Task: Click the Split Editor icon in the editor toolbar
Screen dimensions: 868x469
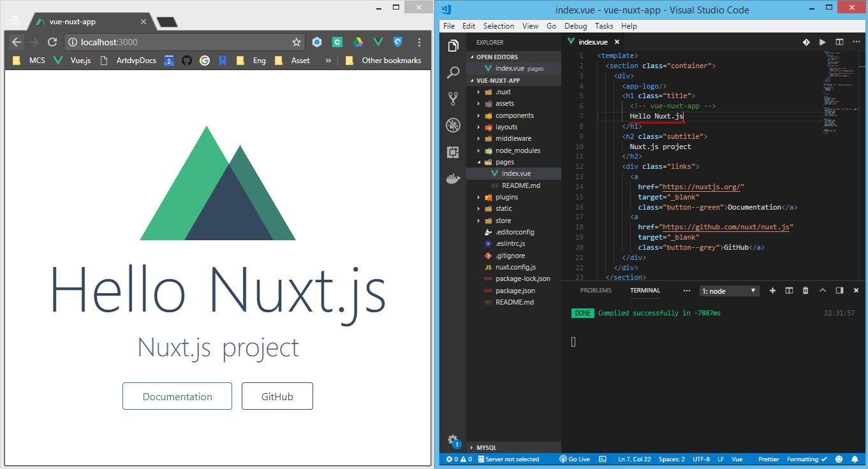Action: click(839, 41)
